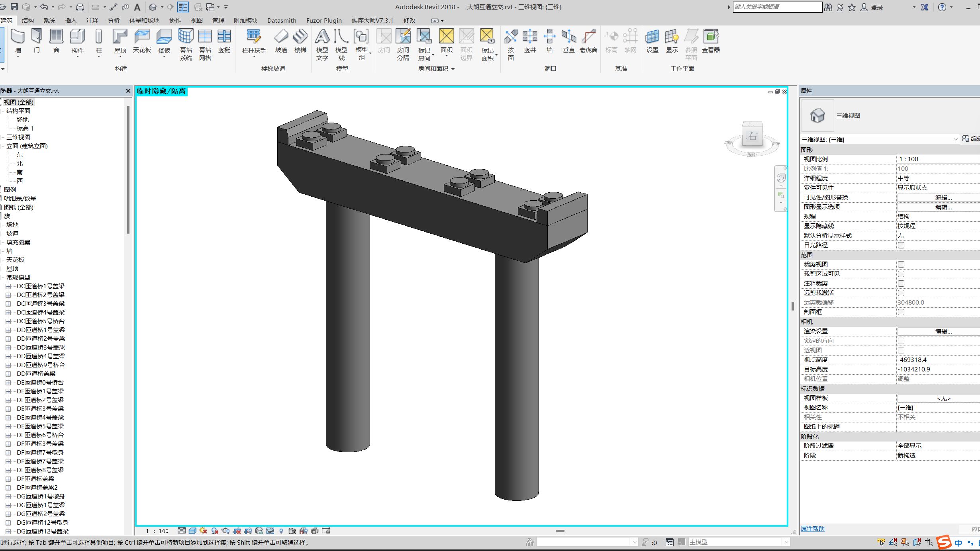Switch to the 管理 ribbon tab

tap(219, 20)
